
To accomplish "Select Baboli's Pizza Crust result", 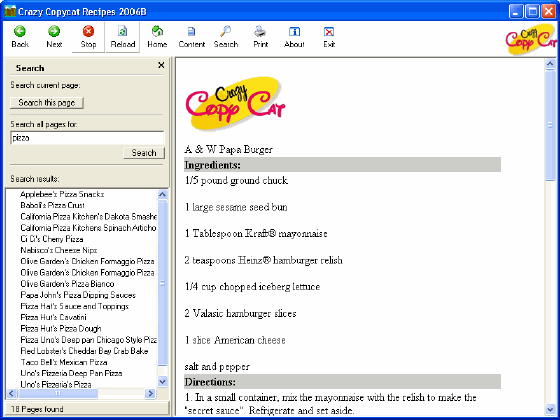I will (x=52, y=205).
